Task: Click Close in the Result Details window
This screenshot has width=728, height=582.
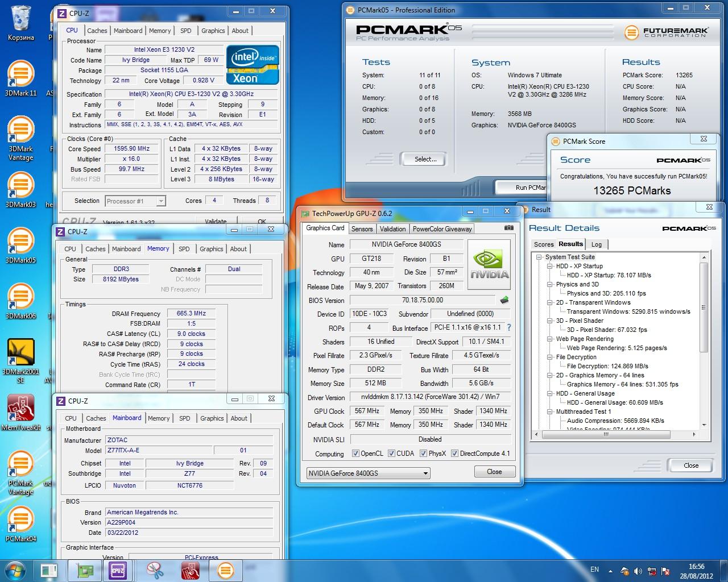Action: [691, 465]
